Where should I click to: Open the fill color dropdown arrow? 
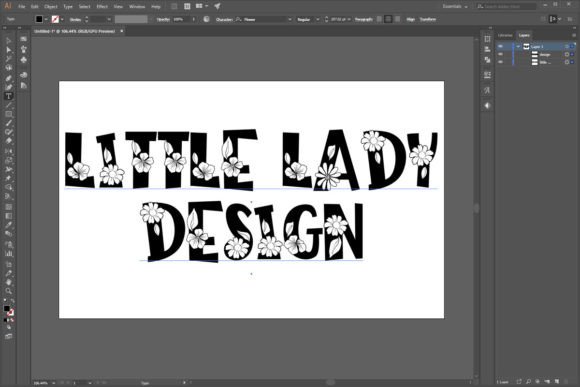tap(46, 19)
